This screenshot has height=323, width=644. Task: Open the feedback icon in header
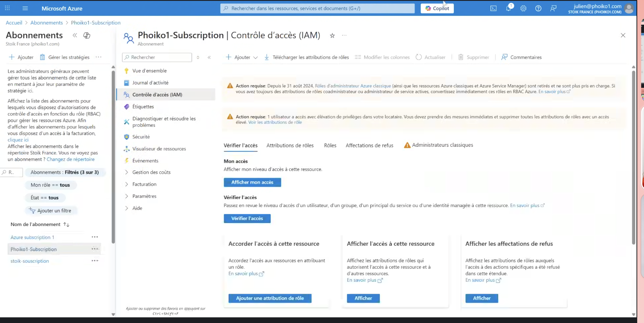coord(553,8)
